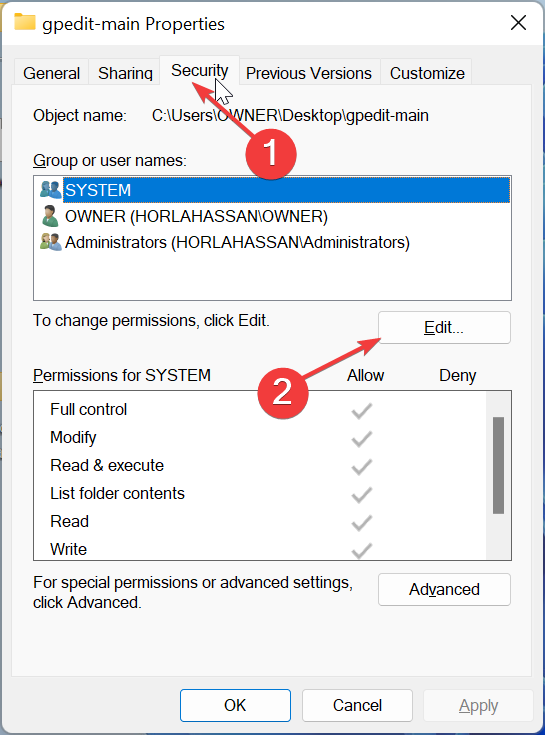Click the Modify Allow checkmark
The height and width of the screenshot is (735, 545).
(x=362, y=439)
